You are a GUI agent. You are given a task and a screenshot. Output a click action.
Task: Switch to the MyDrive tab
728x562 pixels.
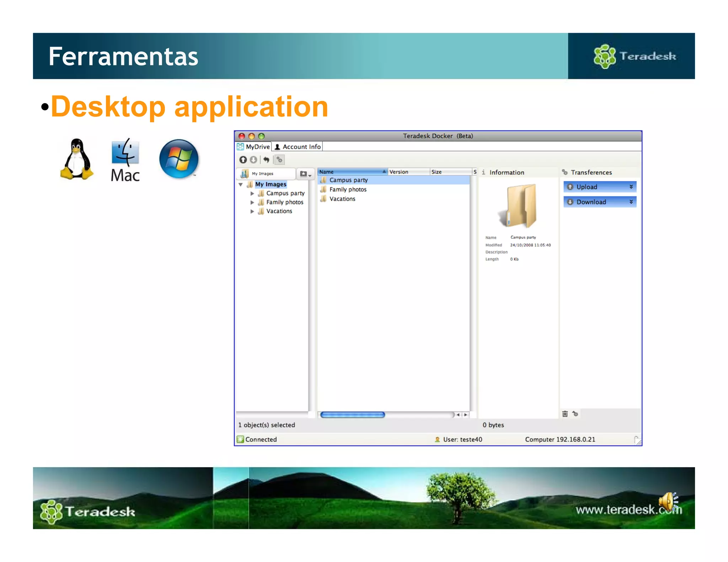[254, 147]
